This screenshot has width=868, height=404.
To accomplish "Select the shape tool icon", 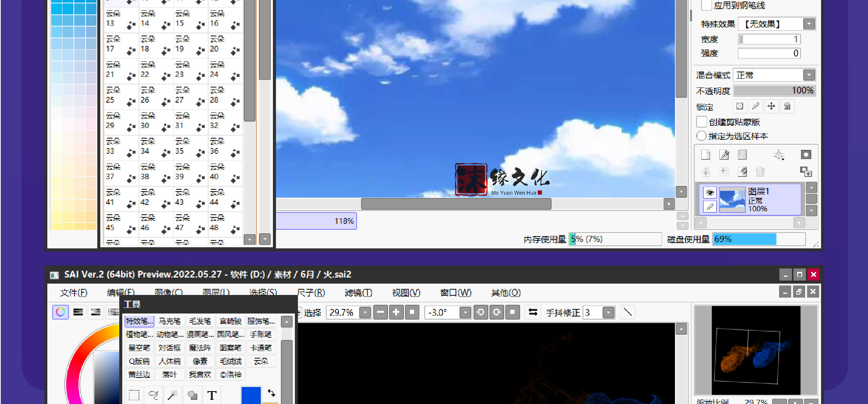I will click(192, 395).
